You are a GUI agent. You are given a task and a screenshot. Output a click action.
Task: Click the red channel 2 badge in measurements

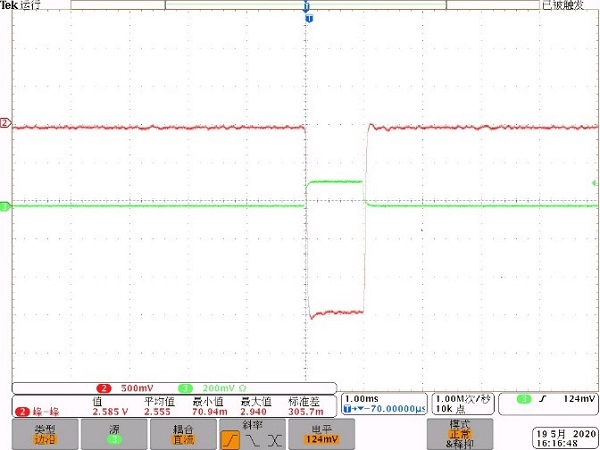point(20,411)
